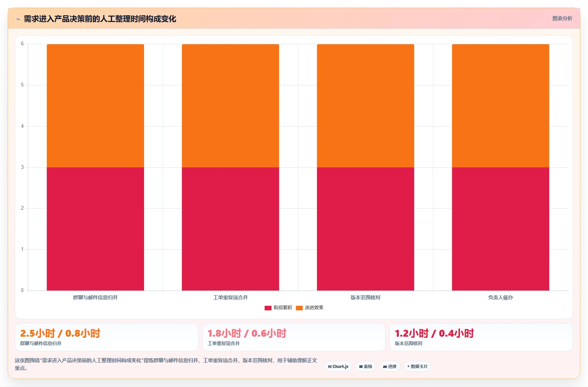Click the orange bar segment for 群聊与邮件信息归并
Viewport: 588px width, 387px height.
[95, 106]
